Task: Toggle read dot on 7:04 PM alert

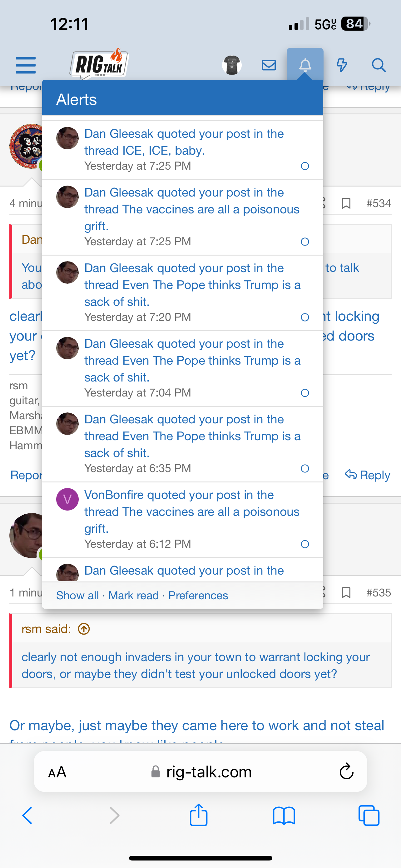Action: pos(305,393)
